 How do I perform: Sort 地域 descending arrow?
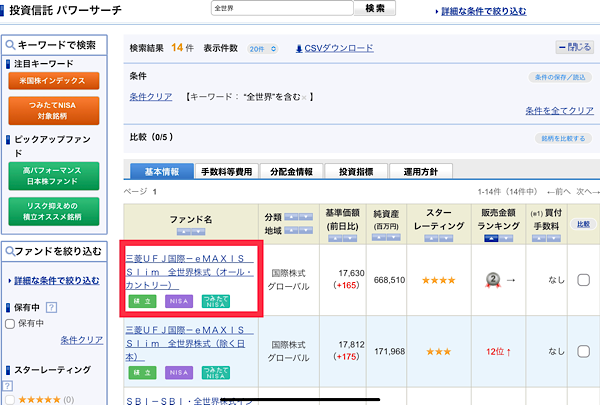click(306, 230)
